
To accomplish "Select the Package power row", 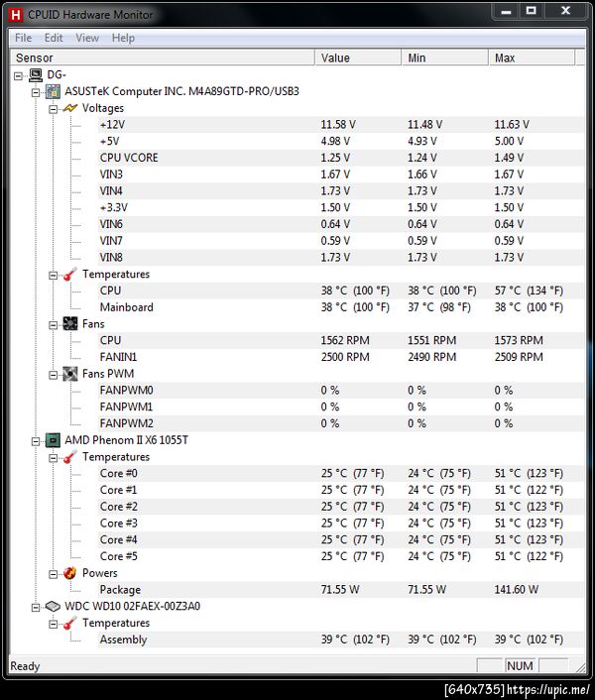I will point(341,590).
